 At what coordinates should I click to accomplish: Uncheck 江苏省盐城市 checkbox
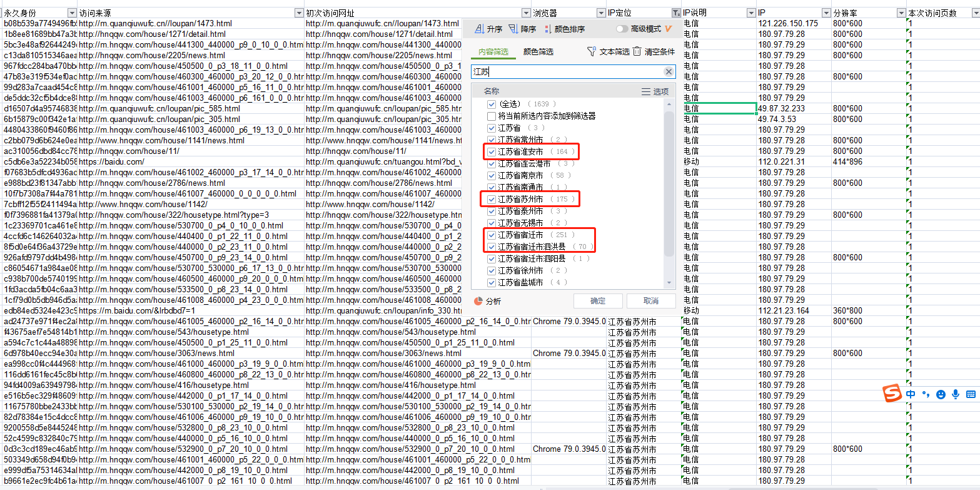point(492,282)
